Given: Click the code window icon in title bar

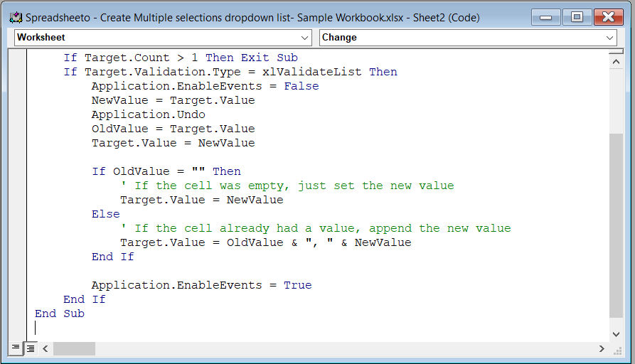Looking at the screenshot, I should (x=14, y=17).
